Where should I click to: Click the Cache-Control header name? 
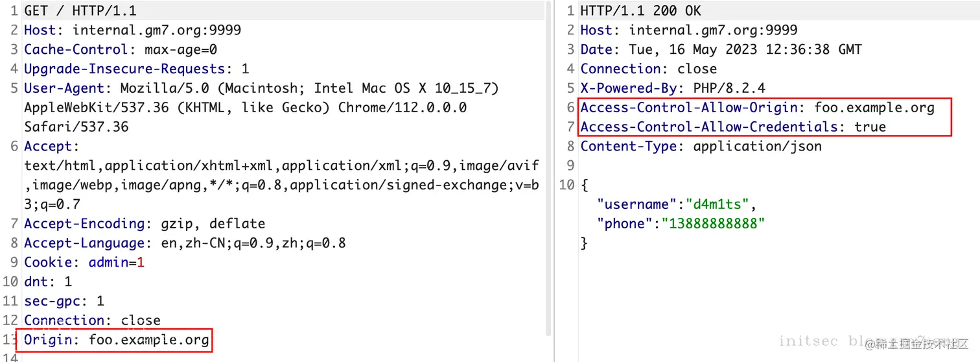coord(76,49)
